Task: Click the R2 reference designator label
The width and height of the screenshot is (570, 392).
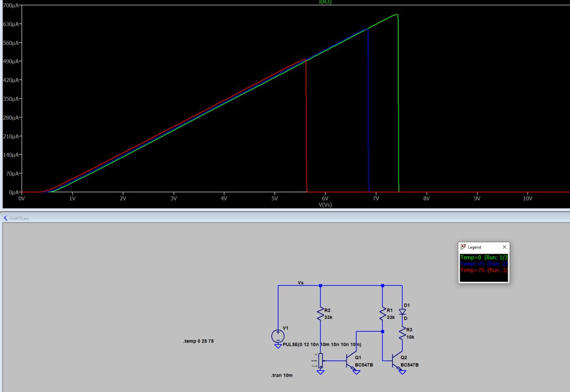Action: [x=328, y=310]
